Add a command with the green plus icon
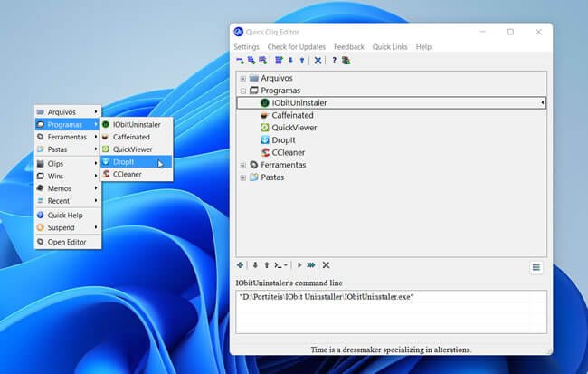Viewport: 588px width, 374px height. pyautogui.click(x=240, y=265)
